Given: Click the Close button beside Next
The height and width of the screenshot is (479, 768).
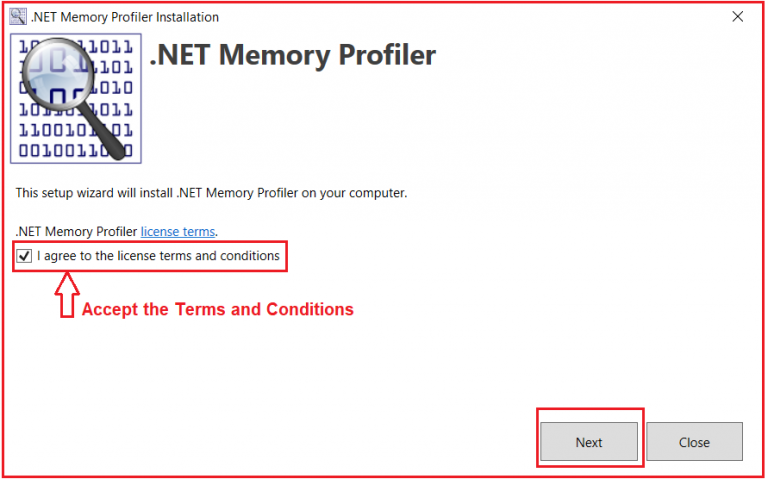Looking at the screenshot, I should pos(694,442).
